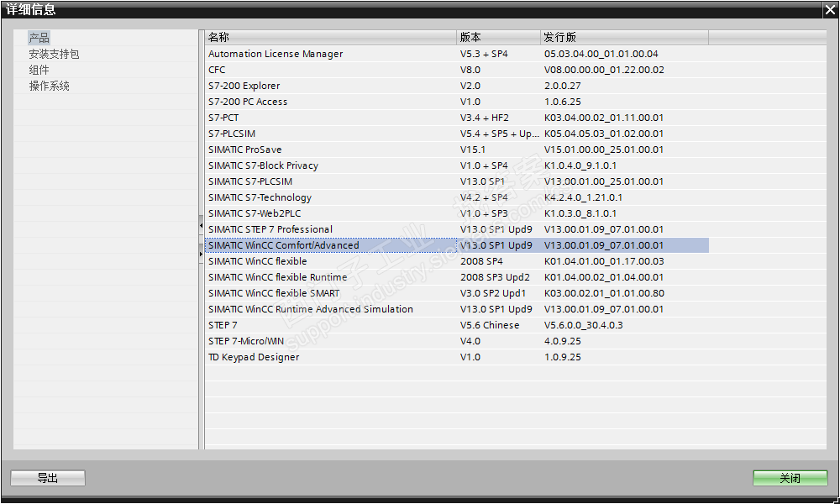
Task: Select TD Keypad Designer row
Action: point(457,357)
